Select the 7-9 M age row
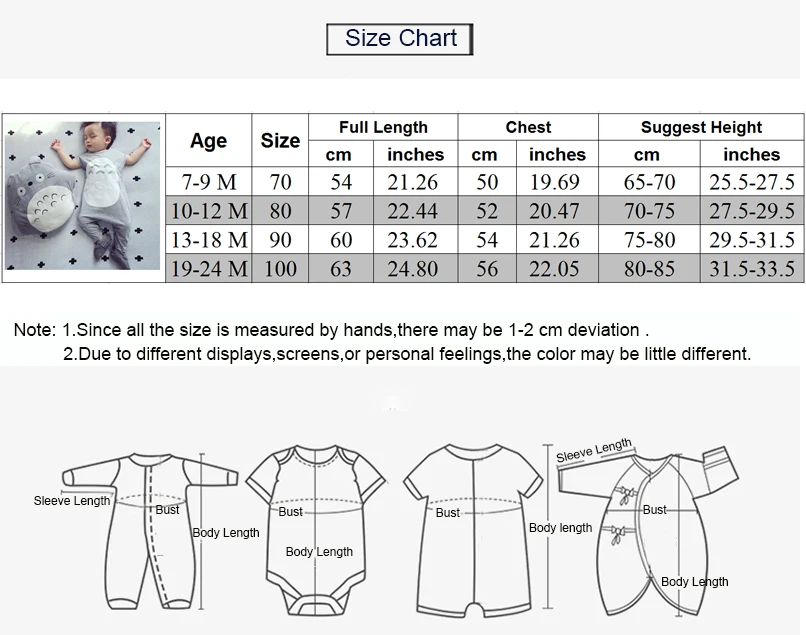806x635 pixels. click(x=485, y=182)
